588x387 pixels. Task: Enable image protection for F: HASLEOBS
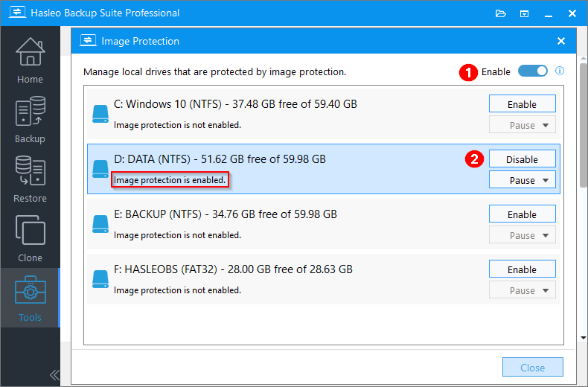click(x=522, y=269)
